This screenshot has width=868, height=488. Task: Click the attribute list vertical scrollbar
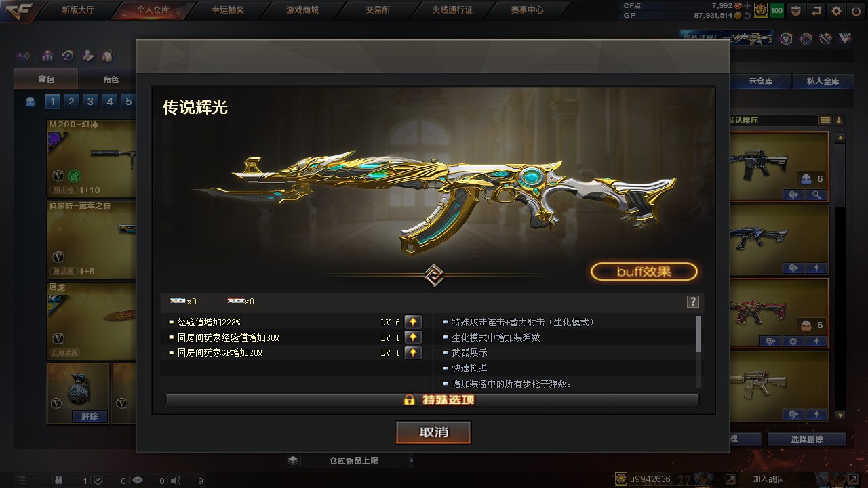click(x=698, y=333)
